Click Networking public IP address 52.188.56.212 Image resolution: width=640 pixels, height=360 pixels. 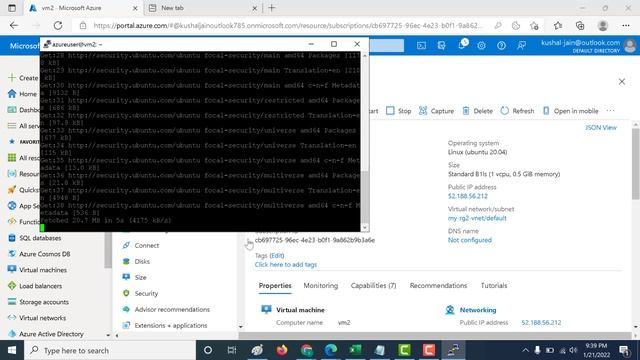(541, 322)
